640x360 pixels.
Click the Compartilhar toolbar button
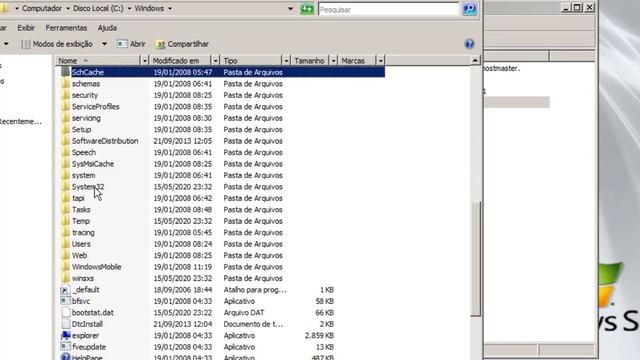(x=182, y=44)
